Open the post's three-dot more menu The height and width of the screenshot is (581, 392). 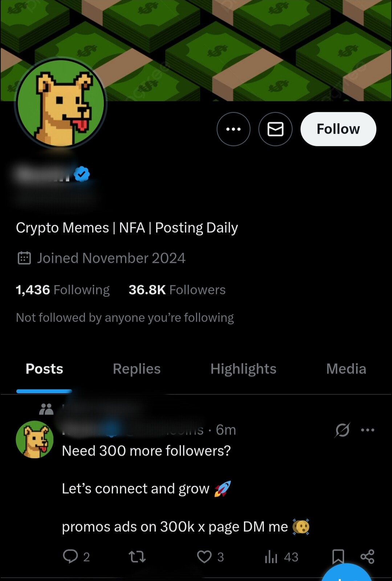(x=368, y=430)
